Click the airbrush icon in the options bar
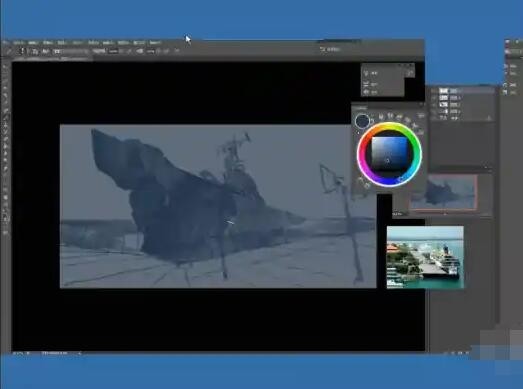This screenshot has width=523, height=389. pos(140,51)
